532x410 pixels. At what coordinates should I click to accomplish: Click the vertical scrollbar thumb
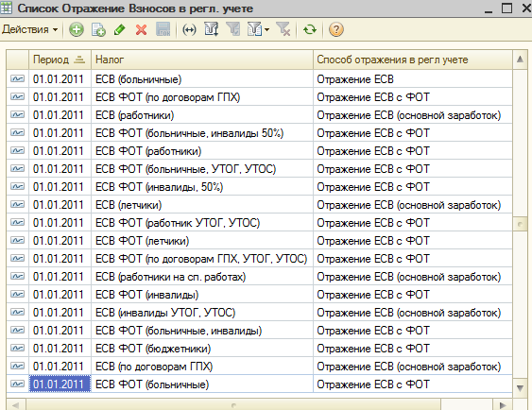(x=520, y=224)
